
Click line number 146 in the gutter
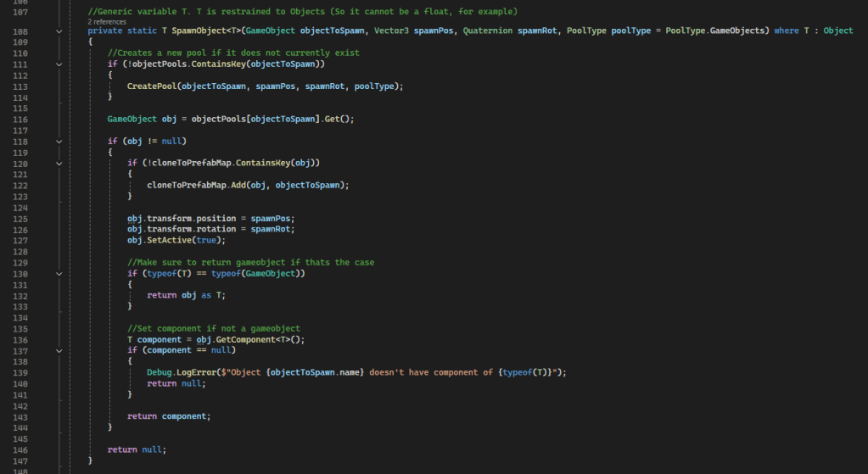point(20,449)
